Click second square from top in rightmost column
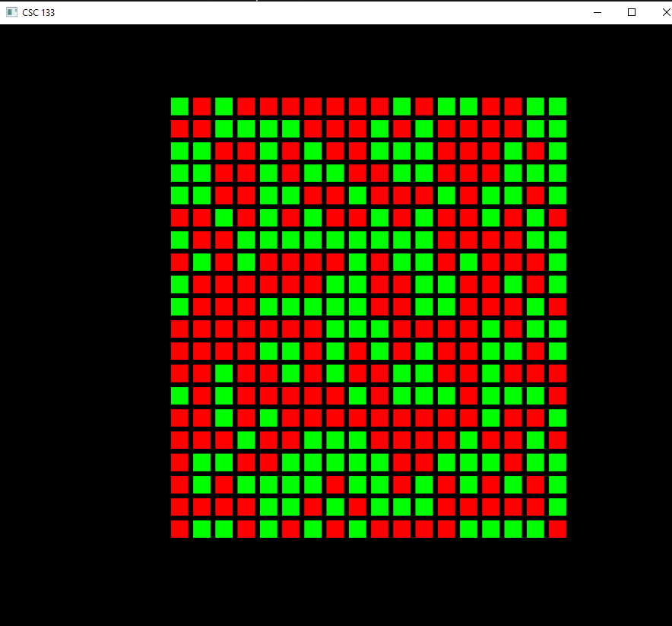The height and width of the screenshot is (626, 672). [x=558, y=129]
